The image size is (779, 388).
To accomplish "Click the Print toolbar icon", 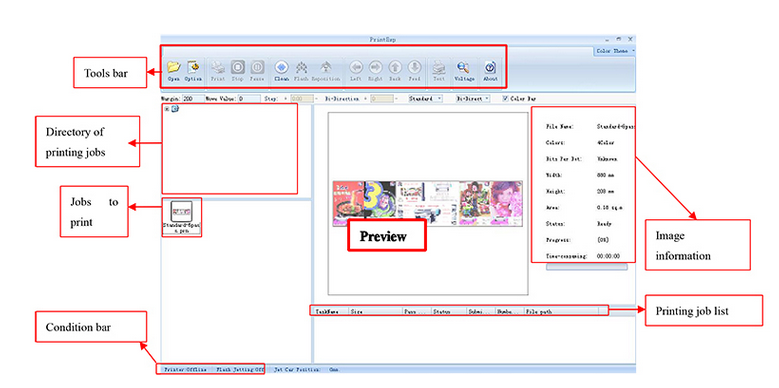I will click(218, 67).
